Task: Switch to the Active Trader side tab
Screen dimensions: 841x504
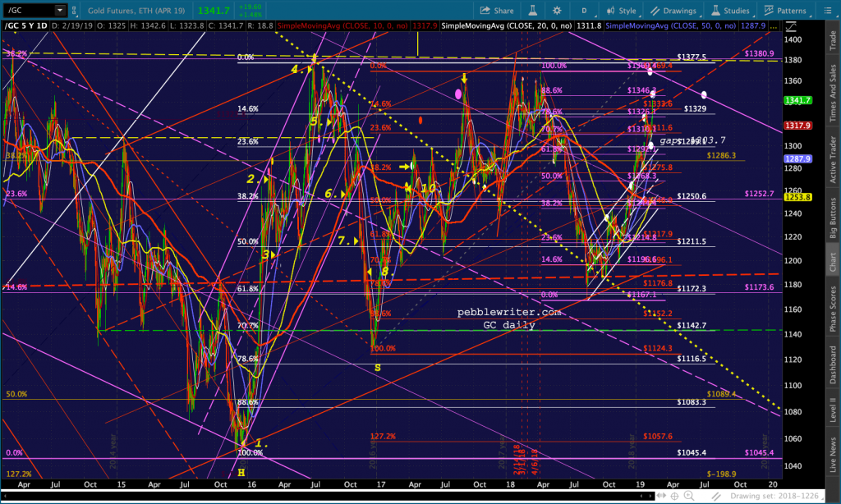Action: coord(833,159)
